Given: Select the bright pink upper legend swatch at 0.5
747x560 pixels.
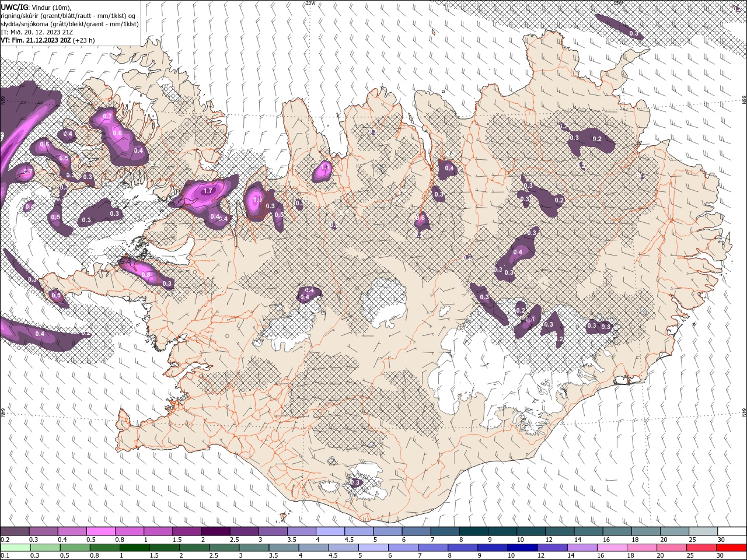Looking at the screenshot, I should (100, 531).
